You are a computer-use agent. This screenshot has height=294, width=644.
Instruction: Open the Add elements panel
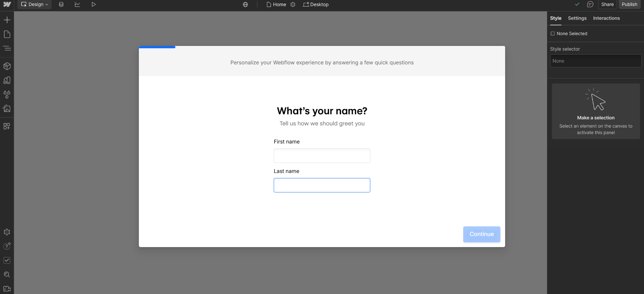point(7,20)
